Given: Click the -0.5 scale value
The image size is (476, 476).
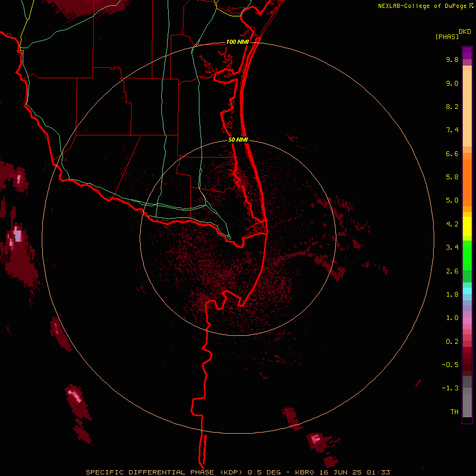Looking at the screenshot, I should 450,365.
